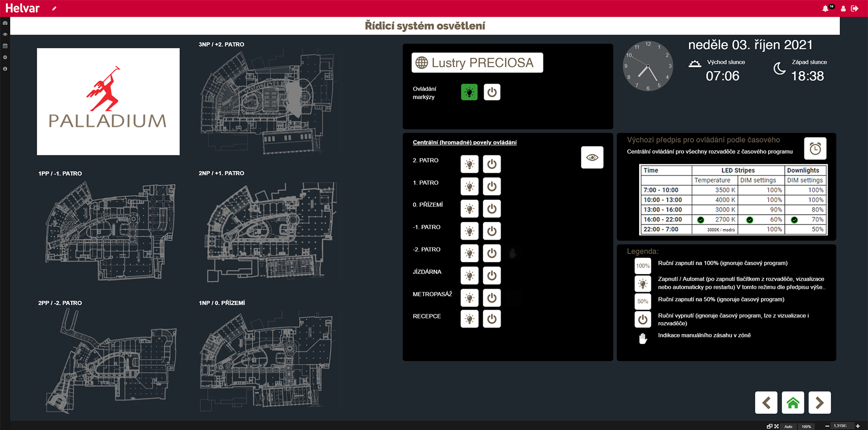The width and height of the screenshot is (868, 430).
Task: Open the dashboard gauge icon in sidebar
Action: (x=5, y=23)
